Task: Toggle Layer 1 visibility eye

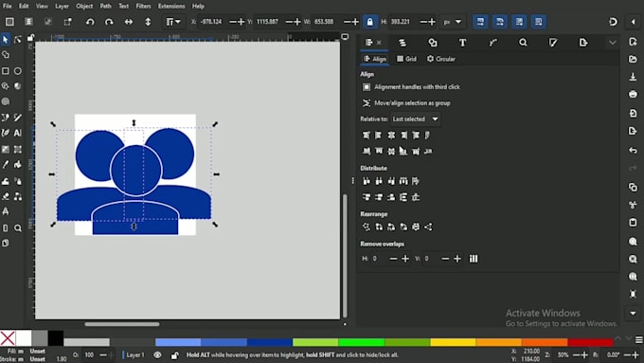Action: click(157, 354)
